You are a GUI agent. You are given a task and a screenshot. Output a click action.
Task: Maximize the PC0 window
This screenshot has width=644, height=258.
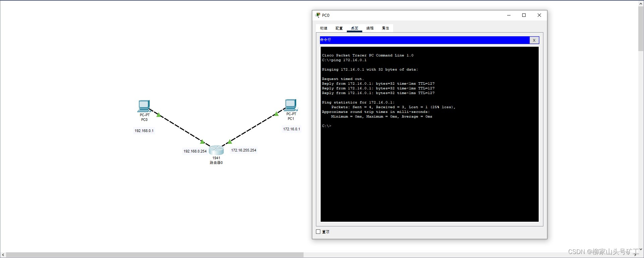[524, 15]
